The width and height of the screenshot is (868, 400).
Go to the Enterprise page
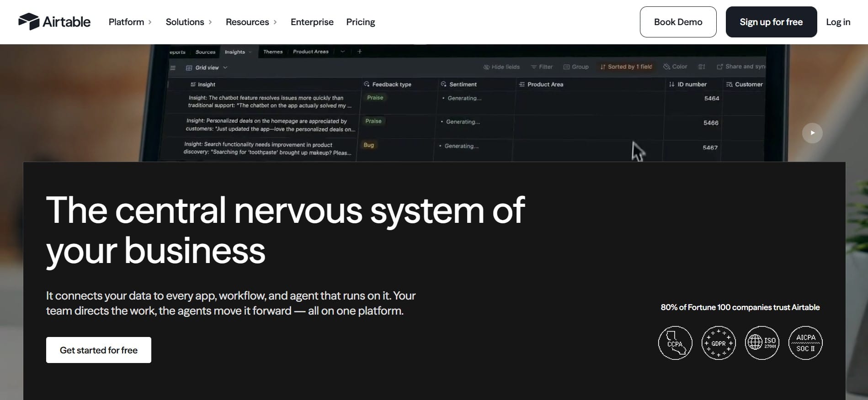click(x=312, y=22)
